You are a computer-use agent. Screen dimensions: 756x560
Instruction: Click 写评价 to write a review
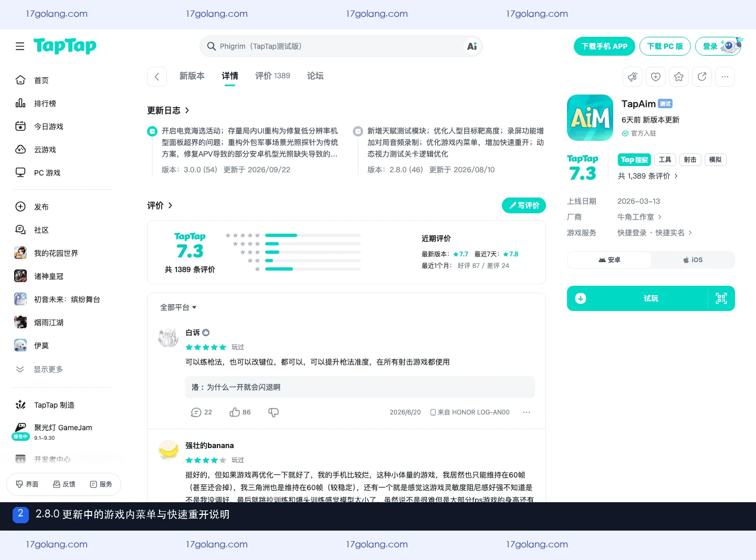tap(524, 205)
